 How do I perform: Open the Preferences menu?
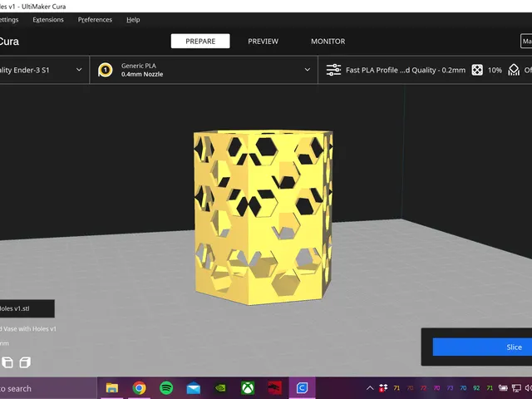(x=95, y=20)
